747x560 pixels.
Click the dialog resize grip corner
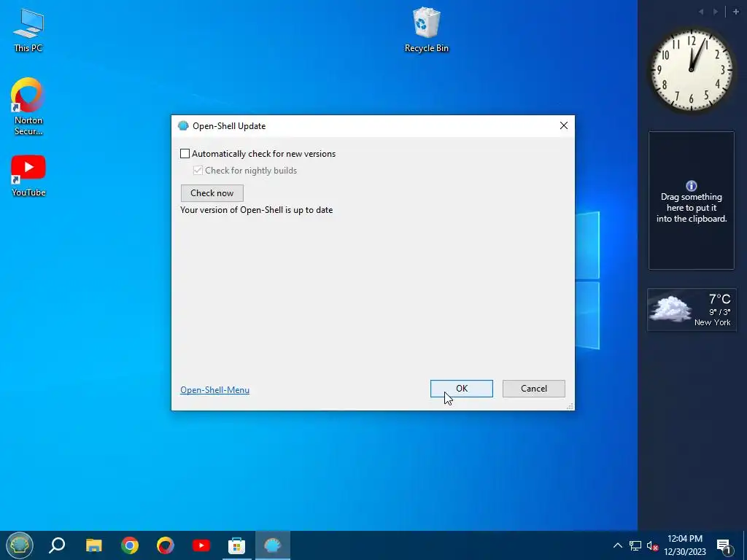[x=570, y=405]
